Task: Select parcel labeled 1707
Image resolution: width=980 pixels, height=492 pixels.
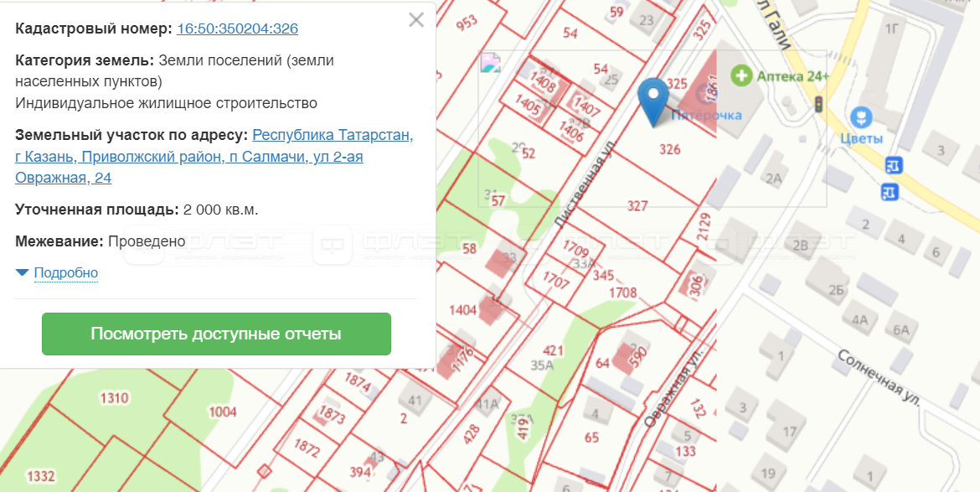Action: 555,281
